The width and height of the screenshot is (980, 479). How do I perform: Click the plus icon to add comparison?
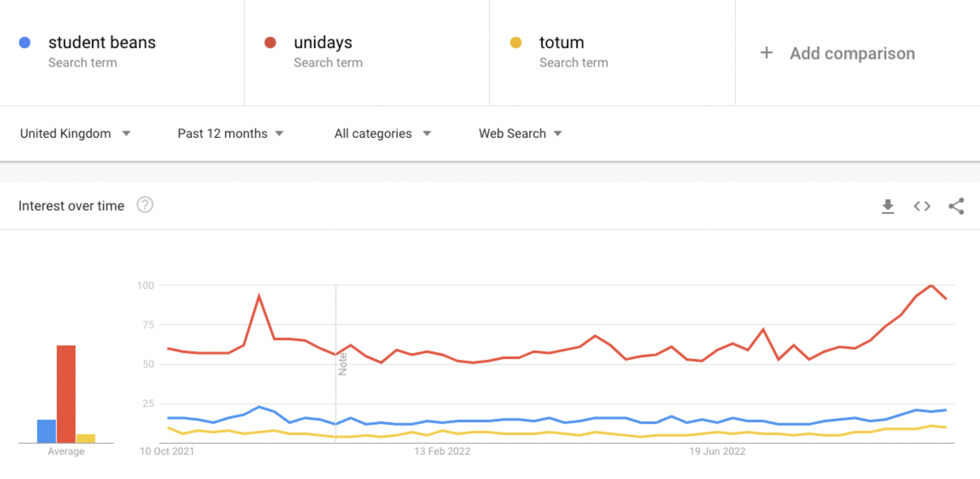click(x=766, y=53)
